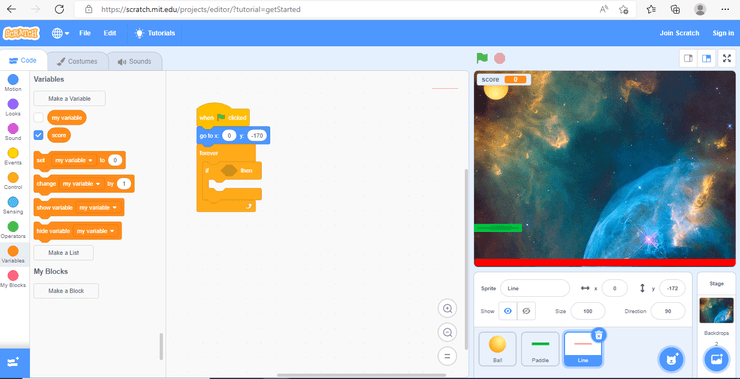The width and height of the screenshot is (740, 379).
Task: Select the Sensing block category
Action: (13, 206)
